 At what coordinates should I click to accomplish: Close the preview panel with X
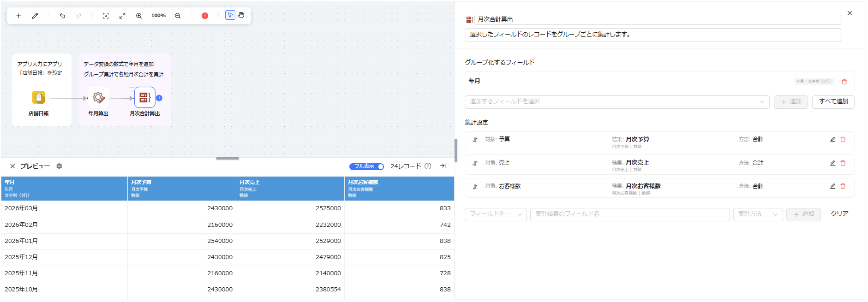coord(12,166)
